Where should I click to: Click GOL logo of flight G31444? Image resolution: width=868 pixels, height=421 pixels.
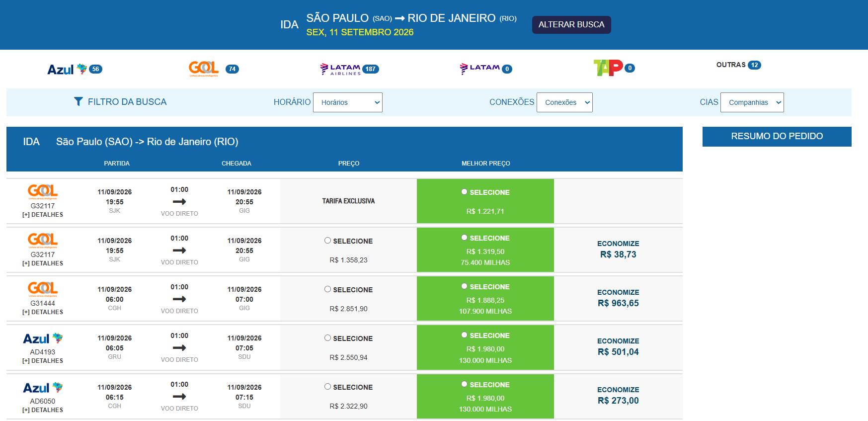click(x=43, y=289)
